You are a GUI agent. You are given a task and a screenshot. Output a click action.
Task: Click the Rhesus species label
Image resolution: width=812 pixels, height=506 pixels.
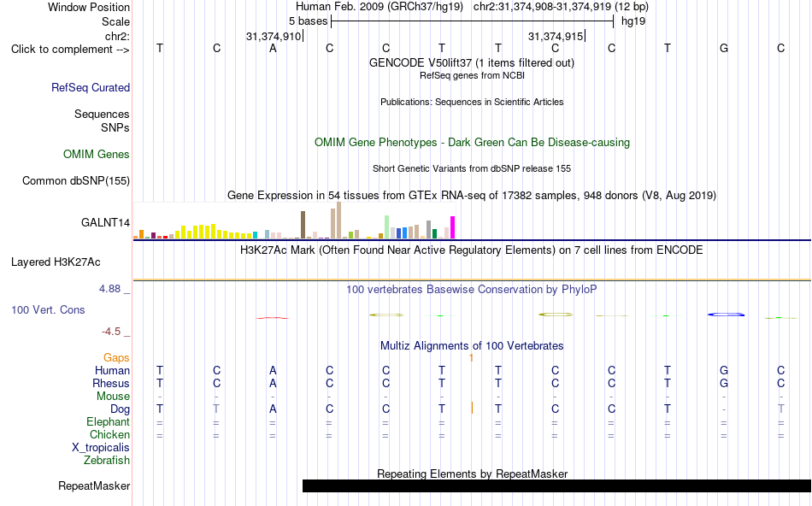coord(111,384)
